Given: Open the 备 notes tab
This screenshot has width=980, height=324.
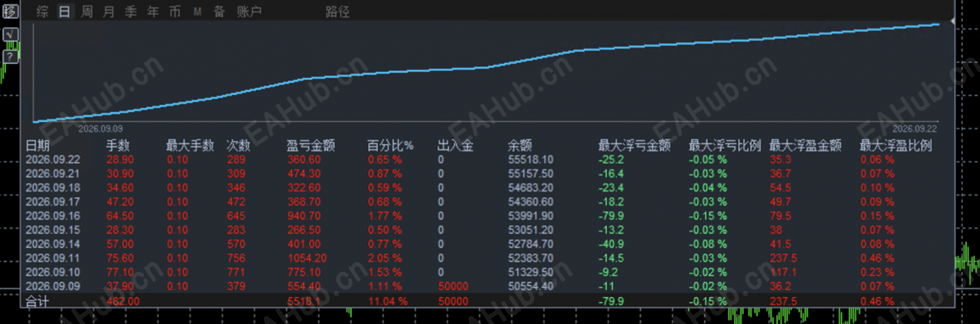Looking at the screenshot, I should tap(218, 11).
